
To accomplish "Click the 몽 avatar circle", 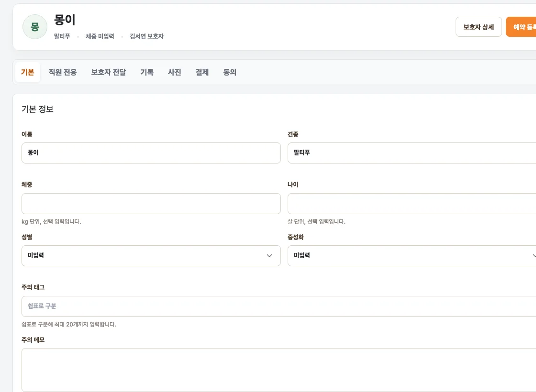I will (35, 27).
